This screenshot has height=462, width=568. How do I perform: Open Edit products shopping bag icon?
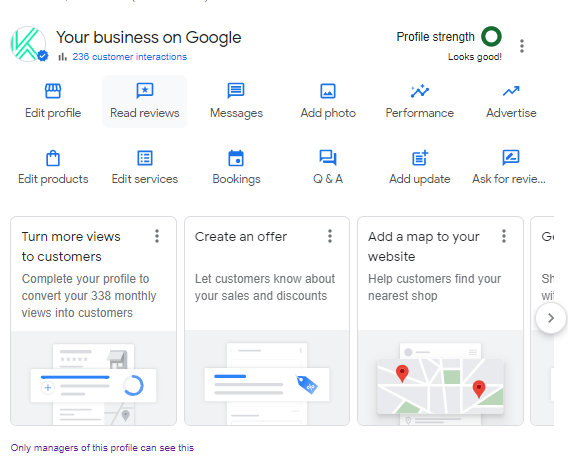[x=53, y=158]
